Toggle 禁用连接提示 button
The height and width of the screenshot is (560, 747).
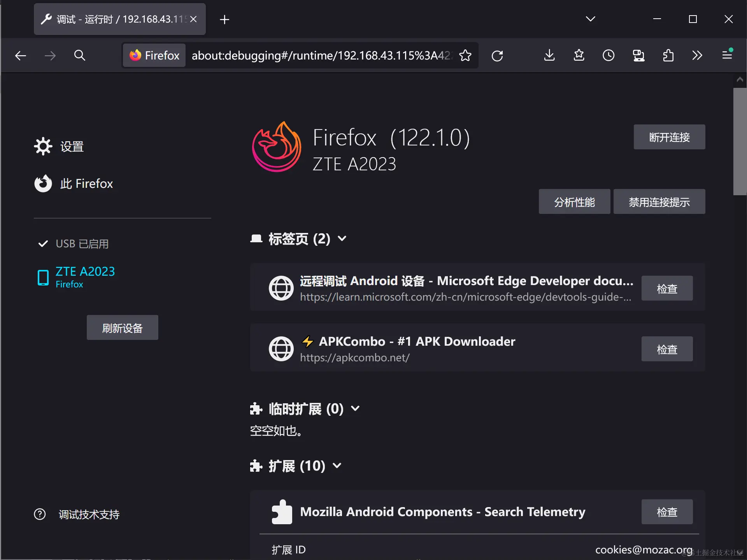659,202
